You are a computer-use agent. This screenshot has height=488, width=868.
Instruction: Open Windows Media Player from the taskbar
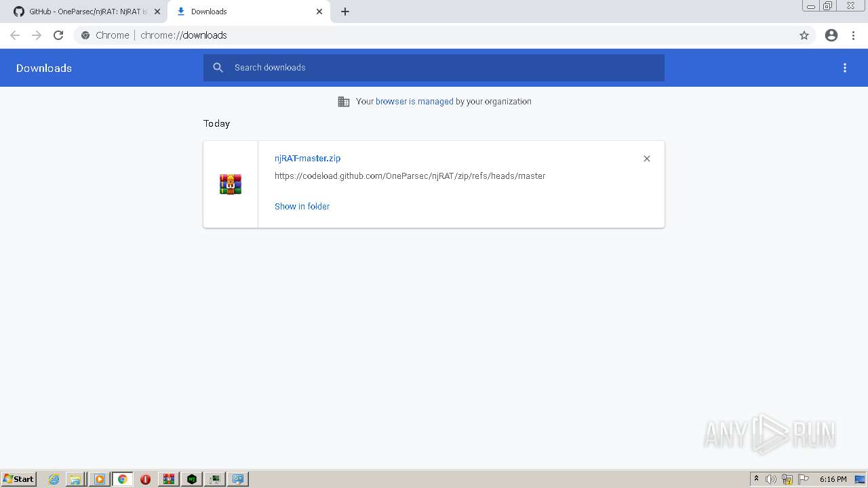99,479
